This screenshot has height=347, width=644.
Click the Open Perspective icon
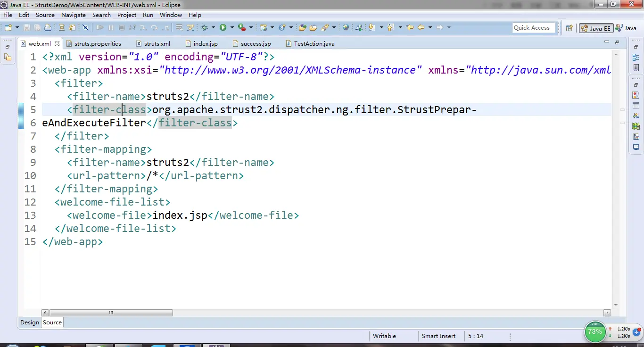(569, 28)
